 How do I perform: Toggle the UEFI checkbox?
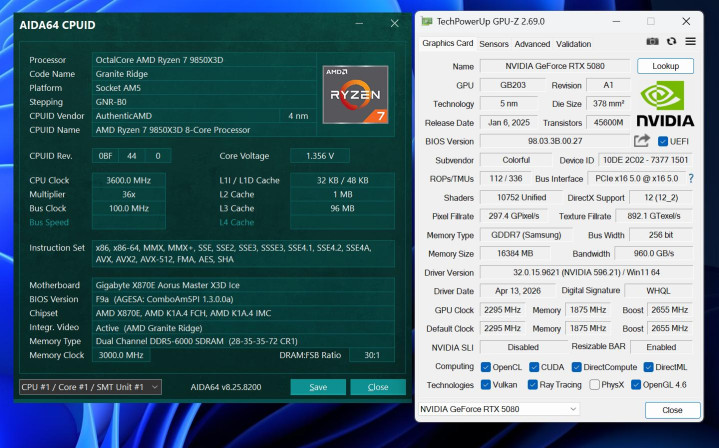point(661,141)
